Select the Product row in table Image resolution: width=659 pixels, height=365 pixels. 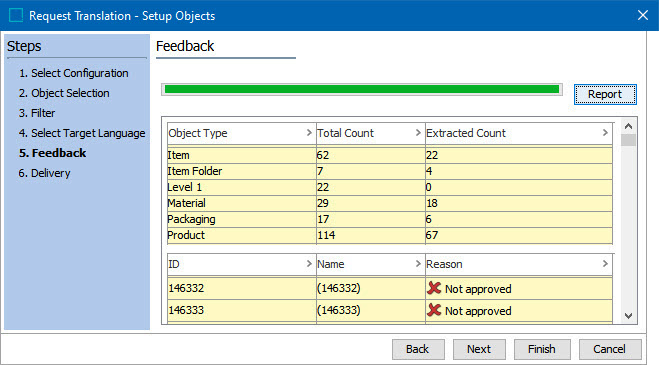pyautogui.click(x=390, y=235)
